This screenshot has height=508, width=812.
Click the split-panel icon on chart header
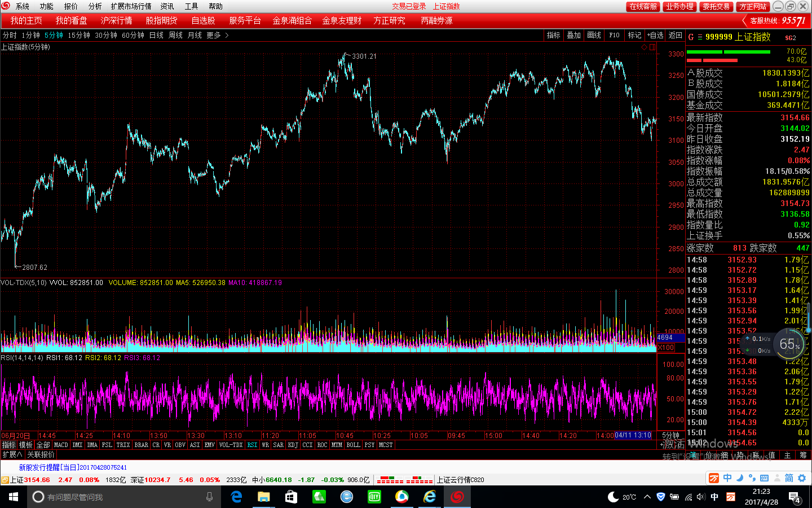coord(652,47)
